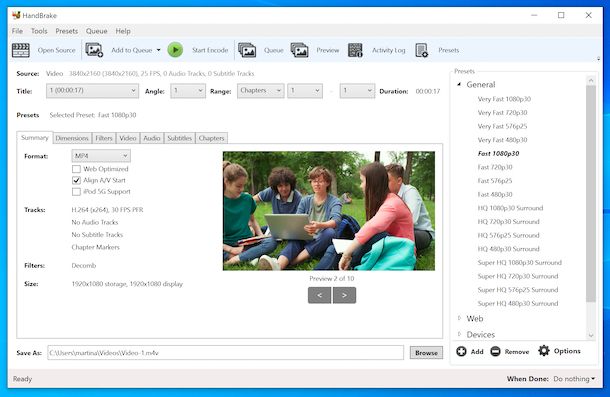The height and width of the screenshot is (397, 610).
Task: Click the Start Encode label
Action: 210,50
